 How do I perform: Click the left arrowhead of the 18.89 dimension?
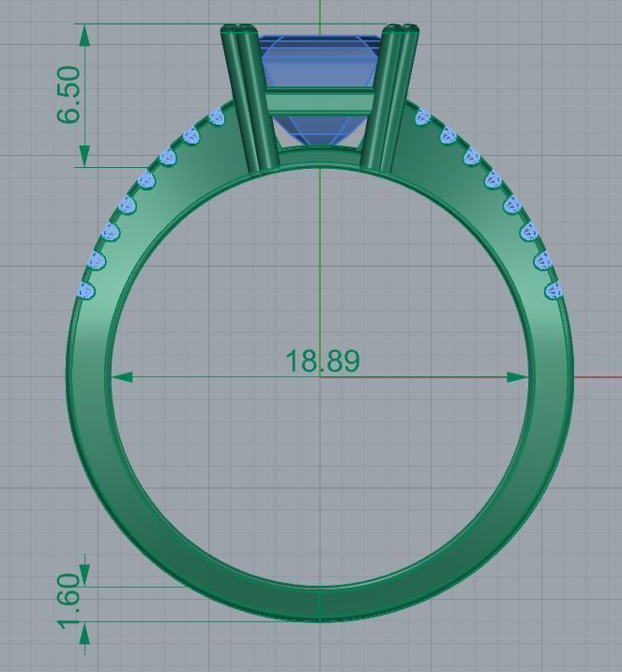(122, 377)
